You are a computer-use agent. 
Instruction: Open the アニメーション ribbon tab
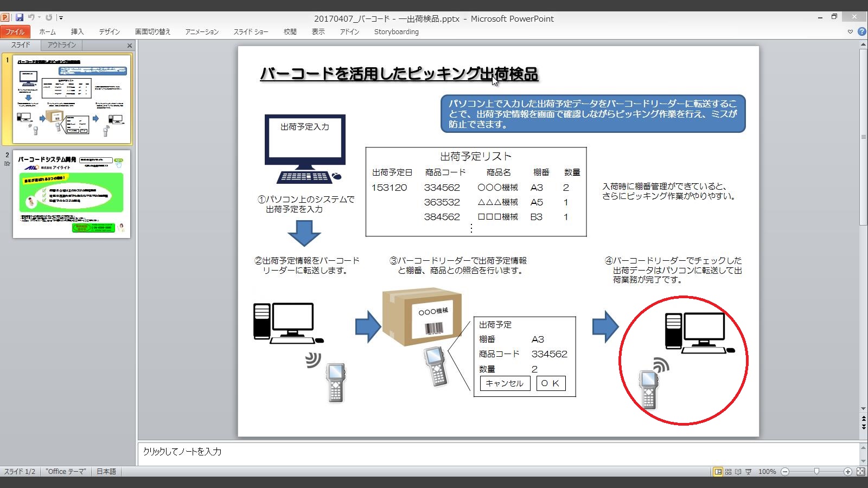202,32
